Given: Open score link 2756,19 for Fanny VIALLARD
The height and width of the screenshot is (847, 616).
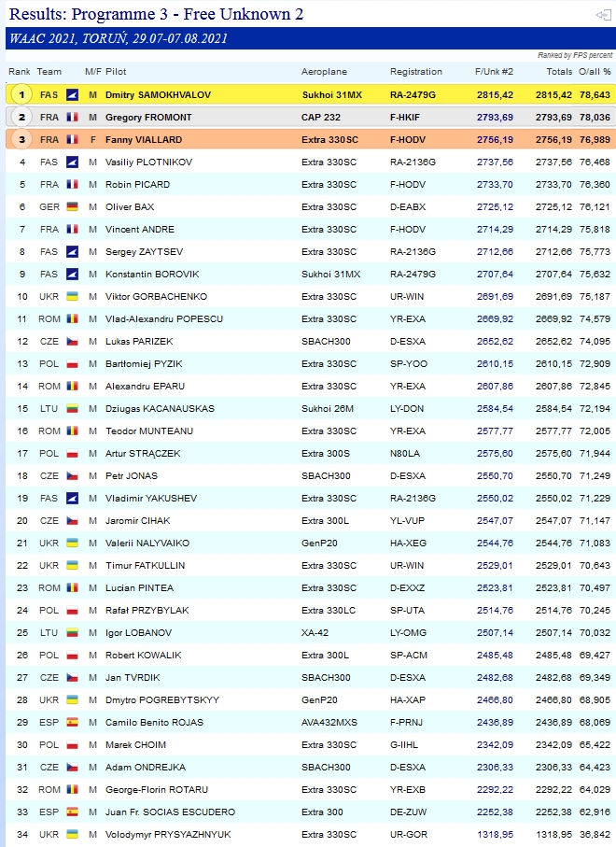Looking at the screenshot, I should pyautogui.click(x=495, y=139).
